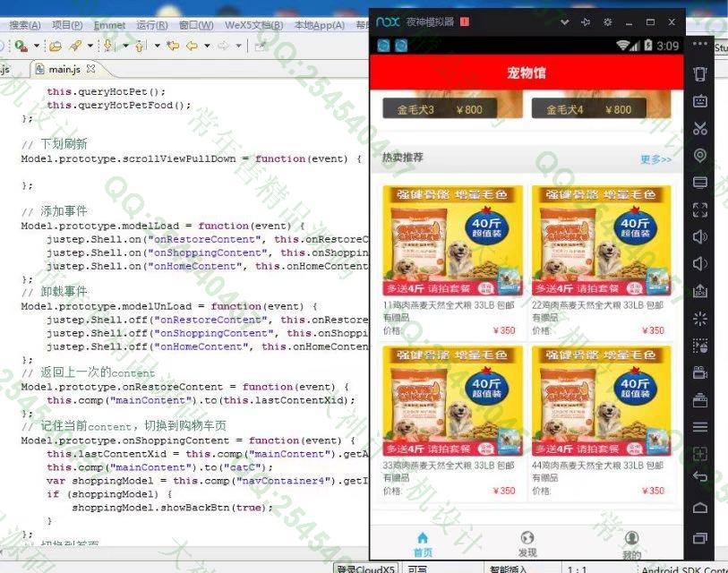The height and width of the screenshot is (573, 728).
Task: Open Nox settings gear icon
Action: [x=607, y=21]
